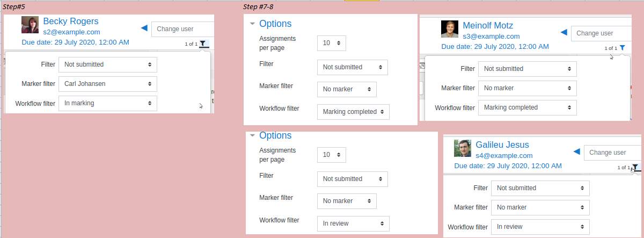Click previous user arrow beside Meinolf Motz
Viewport: 644px width, 238px height.
pos(563,33)
